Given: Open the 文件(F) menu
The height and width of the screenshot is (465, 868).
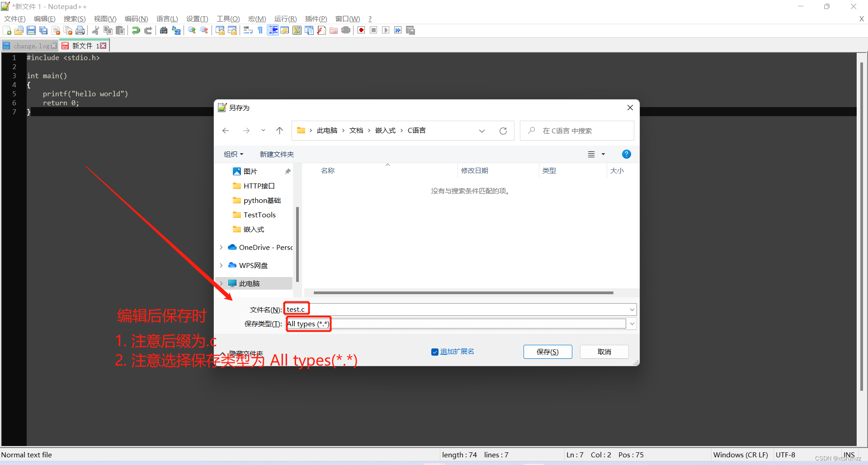Looking at the screenshot, I should 14,19.
